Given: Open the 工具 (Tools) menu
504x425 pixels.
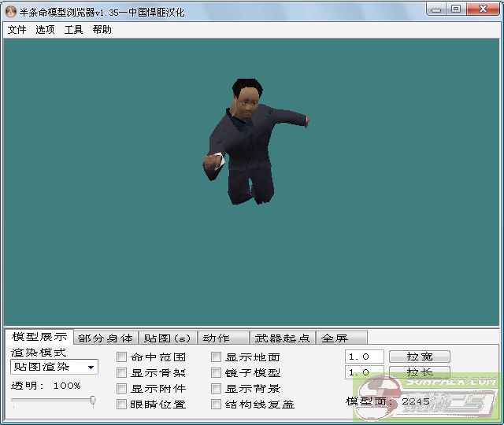Looking at the screenshot, I should point(73,30).
